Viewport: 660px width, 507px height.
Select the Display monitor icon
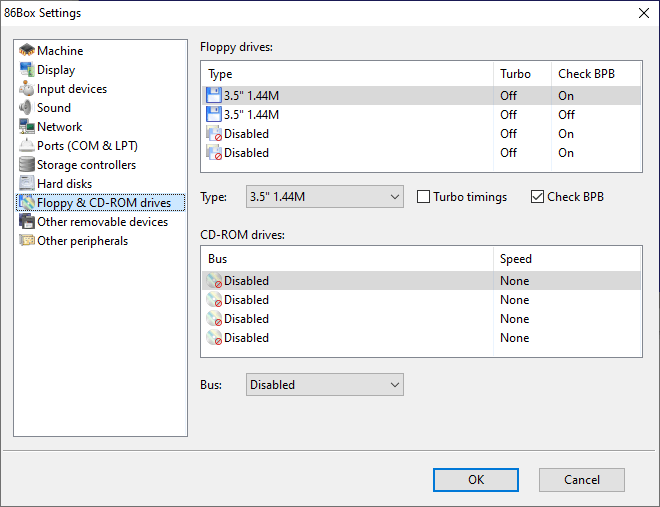pos(27,70)
